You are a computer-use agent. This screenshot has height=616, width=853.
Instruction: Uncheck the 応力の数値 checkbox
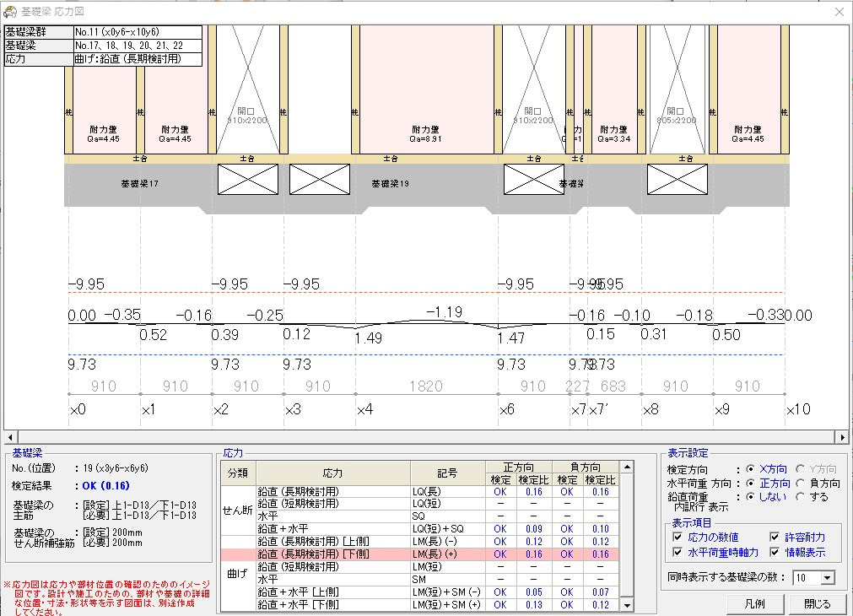click(678, 537)
